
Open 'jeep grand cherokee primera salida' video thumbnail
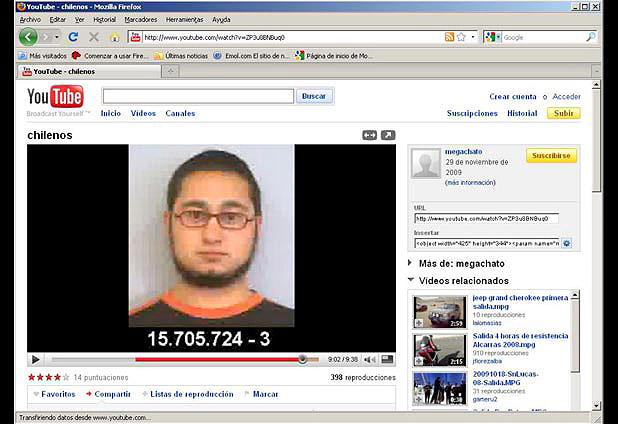click(x=438, y=311)
